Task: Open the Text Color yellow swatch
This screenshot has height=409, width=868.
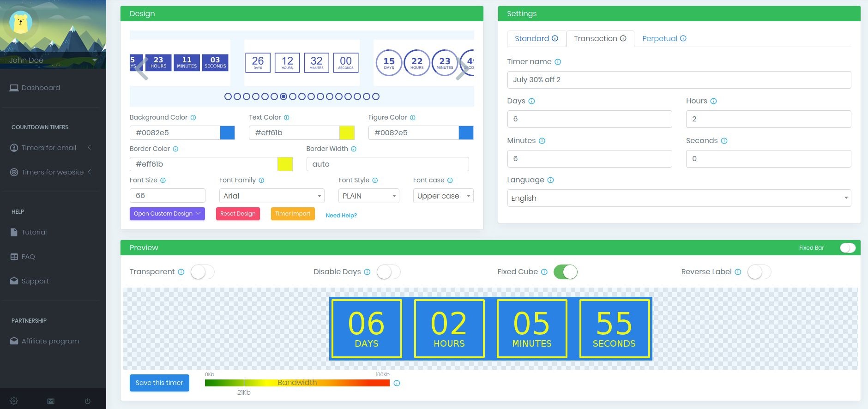Action: pos(347,133)
